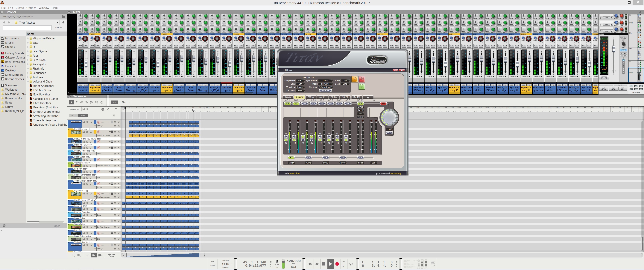Toggle the AO 5 VOL button in Titan
This screenshot has width=644, height=270.
pos(322,103)
